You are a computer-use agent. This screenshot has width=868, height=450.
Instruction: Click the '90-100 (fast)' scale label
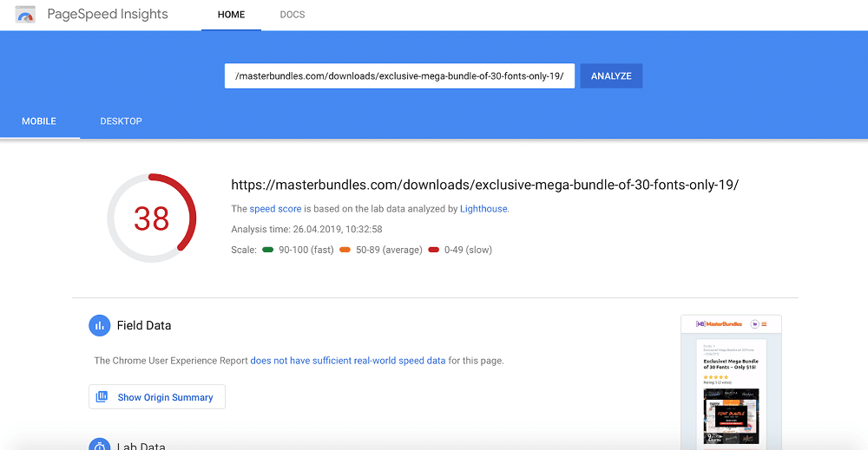click(x=306, y=250)
